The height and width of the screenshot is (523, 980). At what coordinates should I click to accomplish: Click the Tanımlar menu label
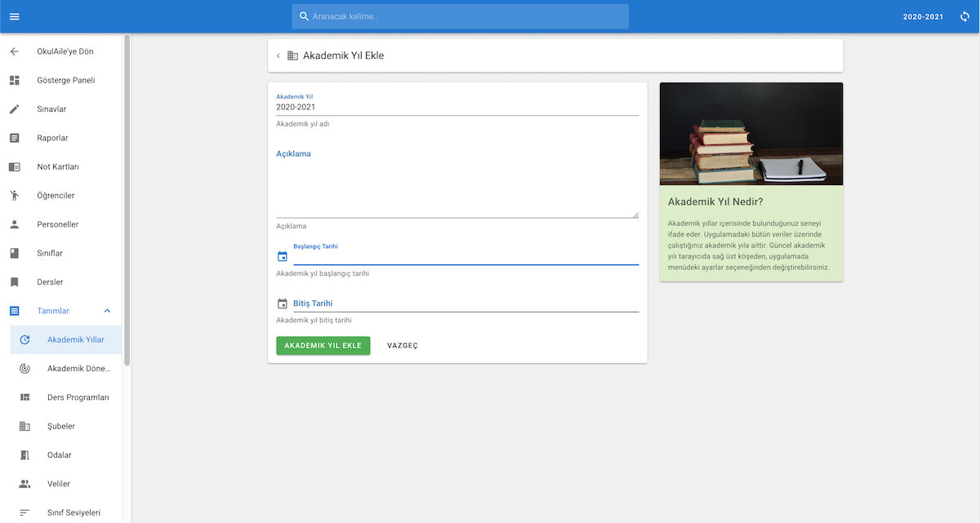tap(53, 311)
